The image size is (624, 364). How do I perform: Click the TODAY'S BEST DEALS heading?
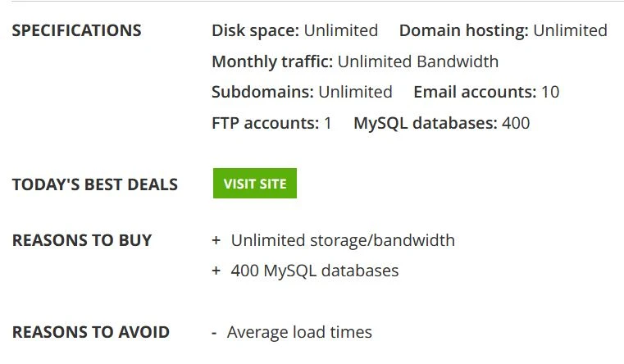[95, 184]
